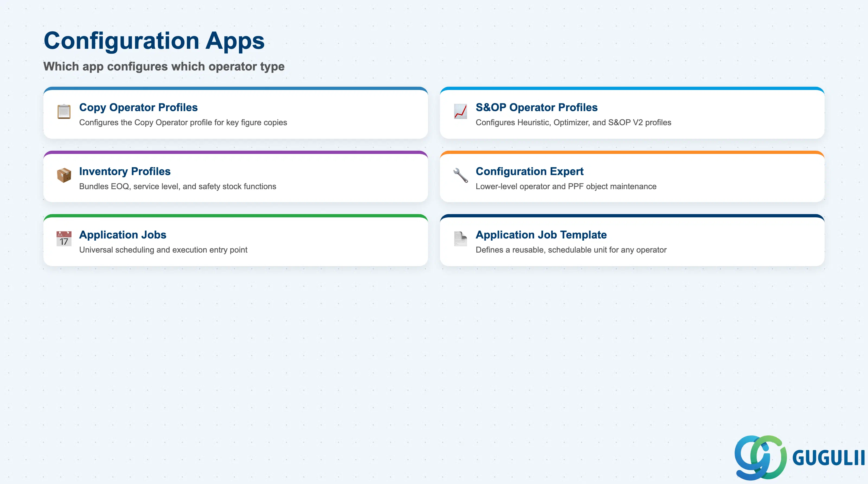Open the Application Job Template title
Screen dimensions: 868x484
pyautogui.click(x=541, y=235)
